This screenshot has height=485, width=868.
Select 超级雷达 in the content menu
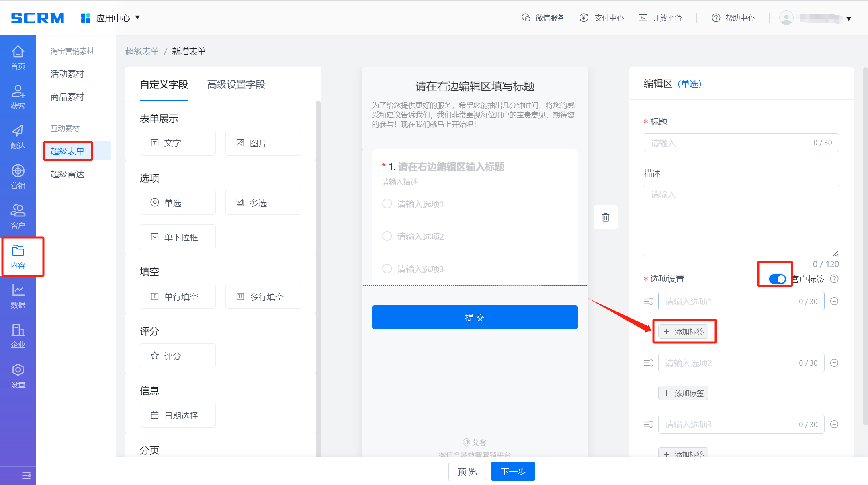68,174
